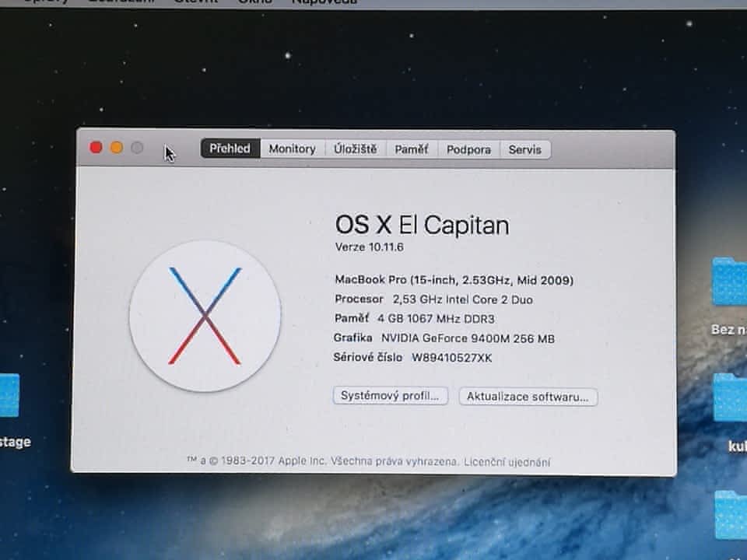
Task: Click serial number W89410527XK
Action: point(451,358)
